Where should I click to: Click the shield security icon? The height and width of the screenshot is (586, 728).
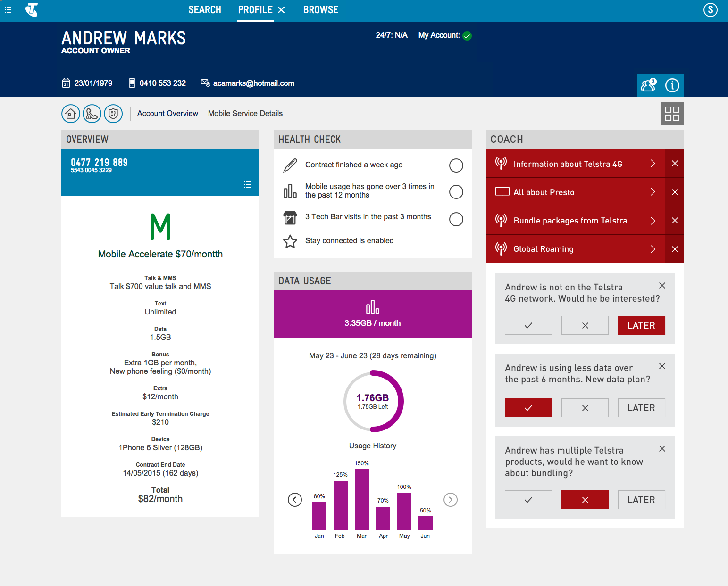pos(113,114)
